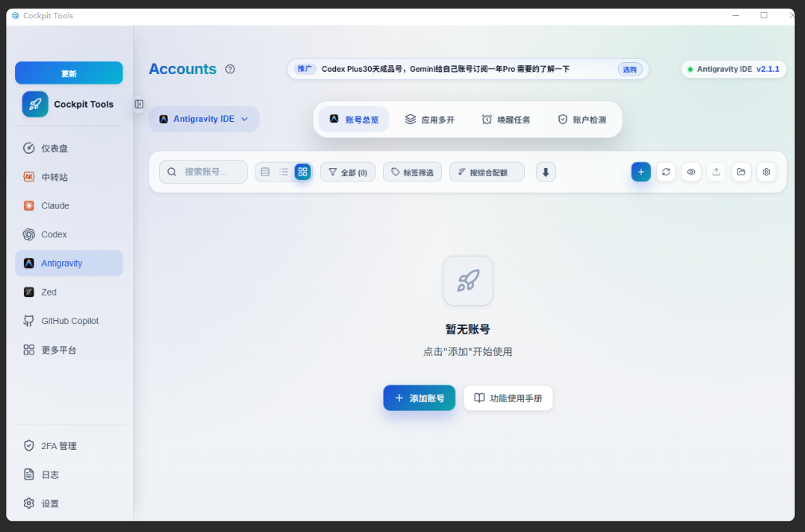This screenshot has height=532, width=805.
Task: Open the 功能使用手册 manual
Action: pyautogui.click(x=508, y=398)
